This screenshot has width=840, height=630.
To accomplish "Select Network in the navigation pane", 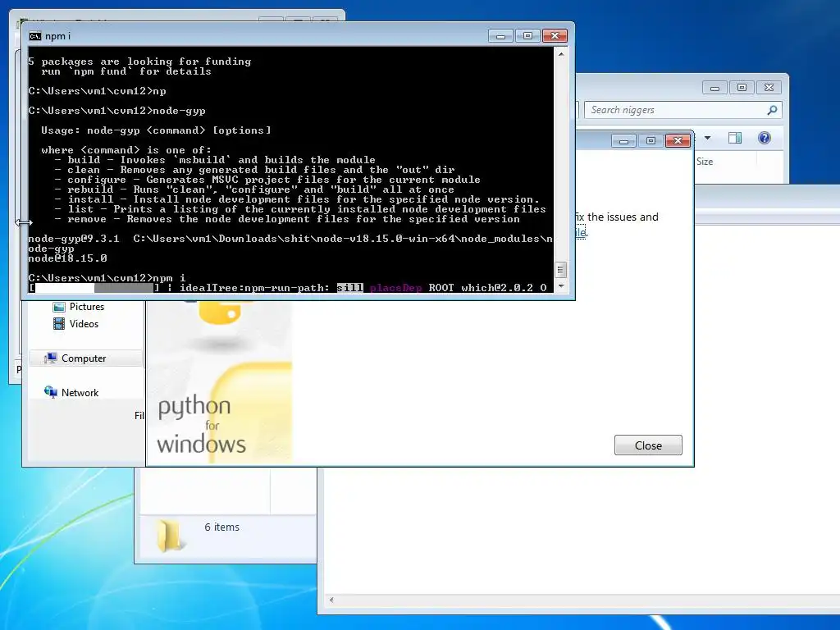I will [72, 392].
